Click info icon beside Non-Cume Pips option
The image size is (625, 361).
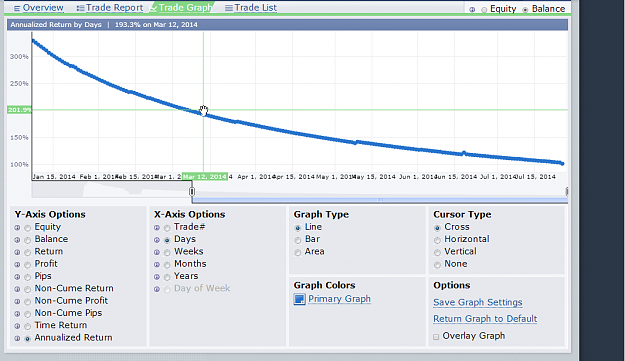[17, 314]
